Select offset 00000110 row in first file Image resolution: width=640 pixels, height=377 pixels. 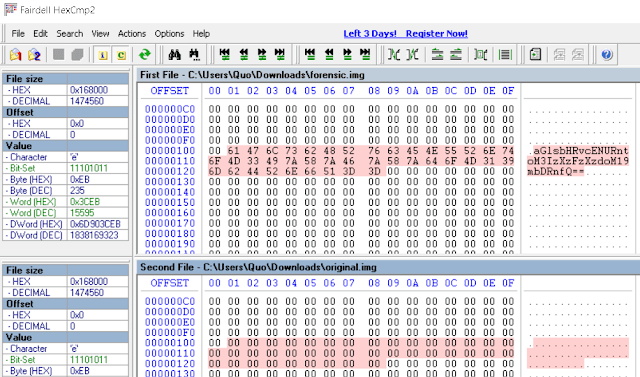(x=170, y=161)
